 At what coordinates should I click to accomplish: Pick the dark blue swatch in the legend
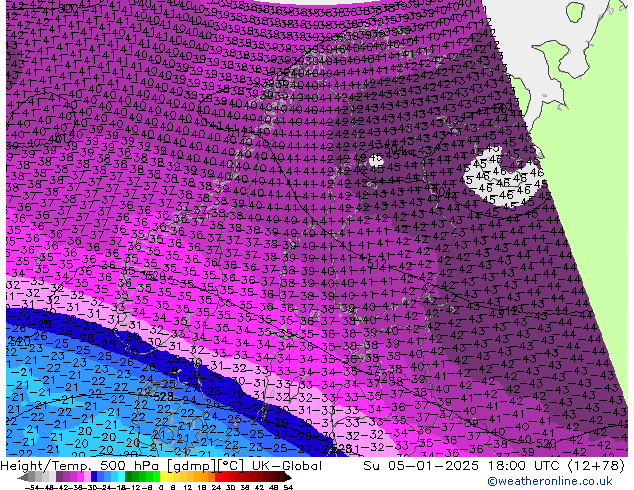(x=94, y=478)
